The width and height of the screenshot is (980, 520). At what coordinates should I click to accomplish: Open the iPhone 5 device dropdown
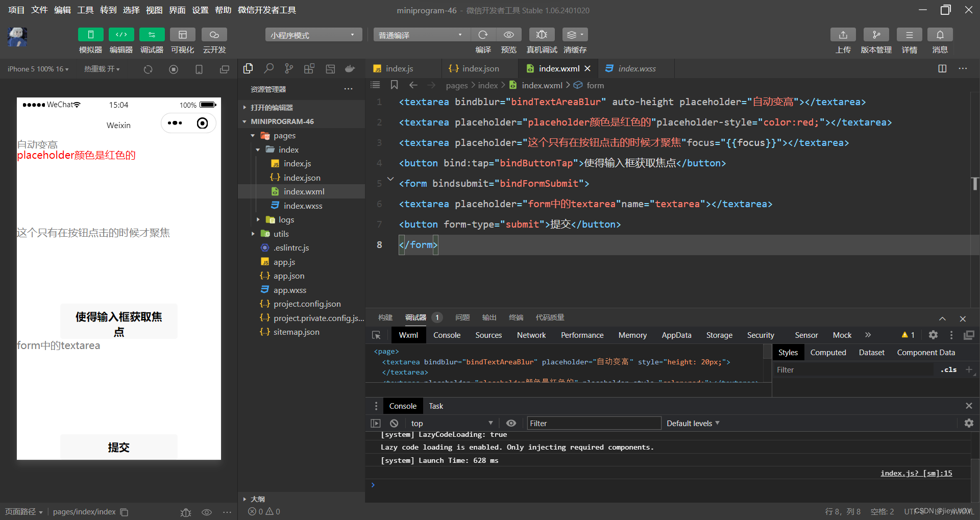tap(38, 69)
